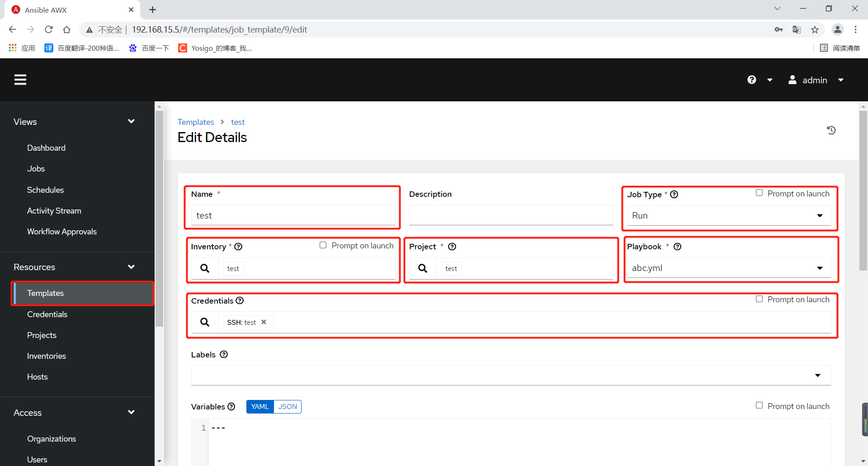This screenshot has width=868, height=466.
Task: Open Hosts in sidebar
Action: (37, 377)
